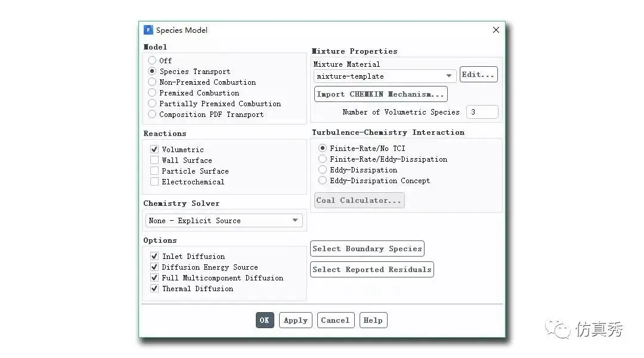Select Finite-Rate/Eddy-Dissipation interaction
Image resolution: width=644 pixels, height=358 pixels.
[x=323, y=159]
